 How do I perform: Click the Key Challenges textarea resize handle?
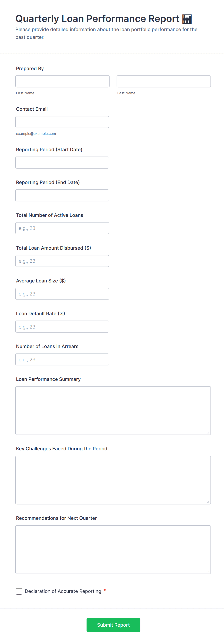click(x=208, y=502)
